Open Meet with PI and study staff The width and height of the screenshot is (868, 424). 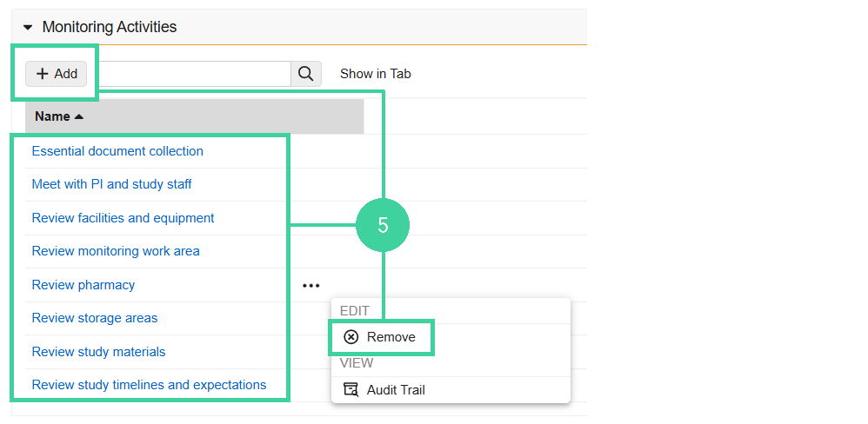pyautogui.click(x=112, y=184)
